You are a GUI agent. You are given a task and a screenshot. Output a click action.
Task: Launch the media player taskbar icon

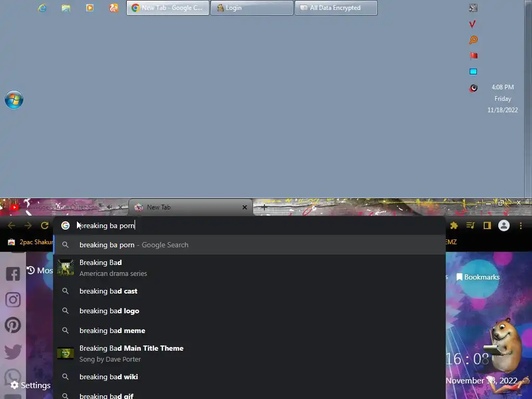click(89, 7)
